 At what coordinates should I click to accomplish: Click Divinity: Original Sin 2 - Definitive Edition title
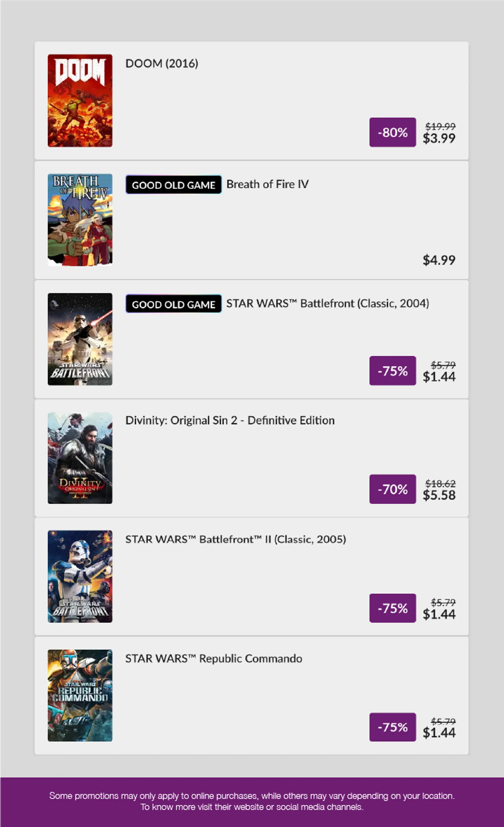point(230,420)
